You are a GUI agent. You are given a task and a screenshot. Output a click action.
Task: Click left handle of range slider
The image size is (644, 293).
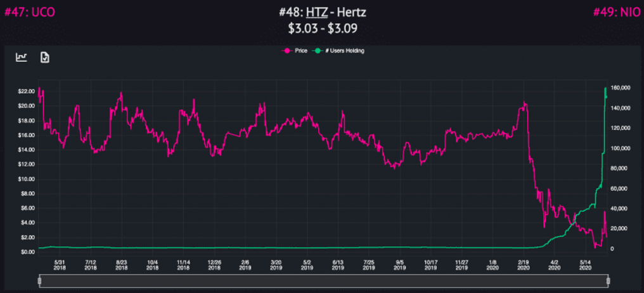(x=40, y=281)
